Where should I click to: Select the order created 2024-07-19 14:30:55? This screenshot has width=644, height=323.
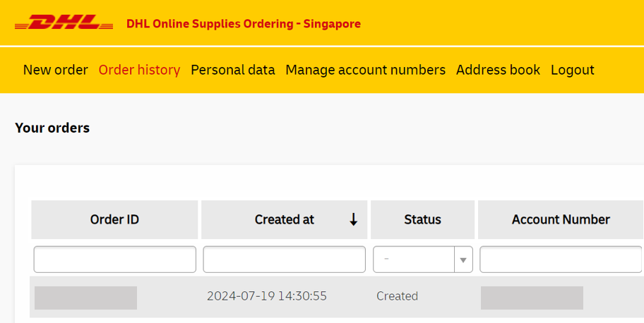(266, 296)
